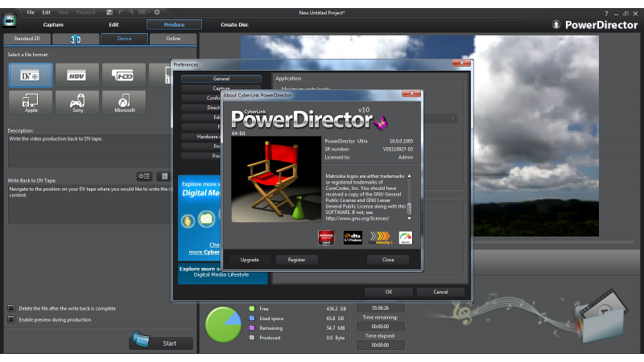Click the Time elapsed value field

click(x=380, y=345)
